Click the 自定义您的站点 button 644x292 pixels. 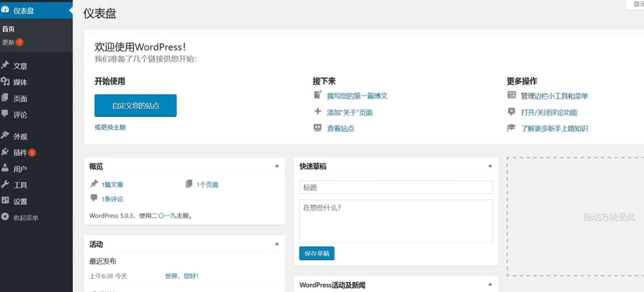[x=136, y=106]
